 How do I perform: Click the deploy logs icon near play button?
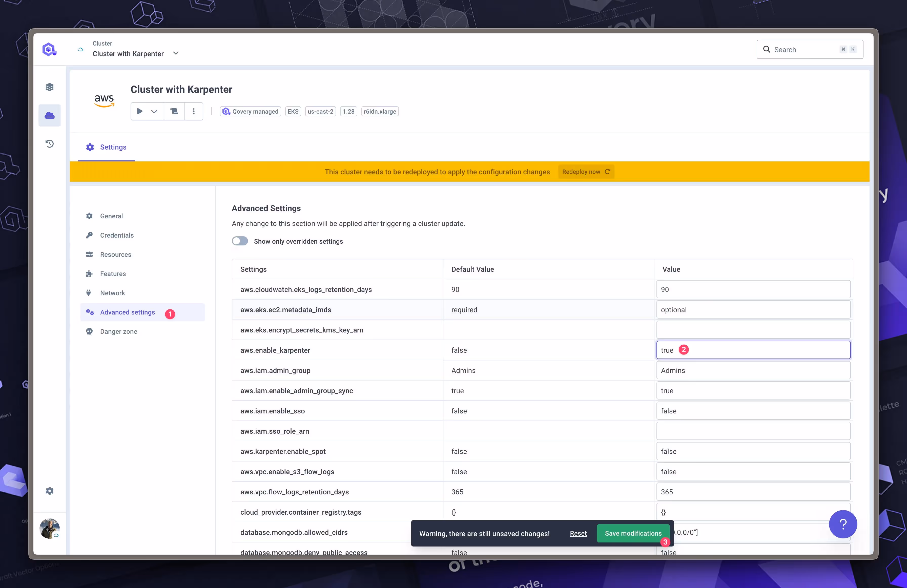[x=174, y=111]
